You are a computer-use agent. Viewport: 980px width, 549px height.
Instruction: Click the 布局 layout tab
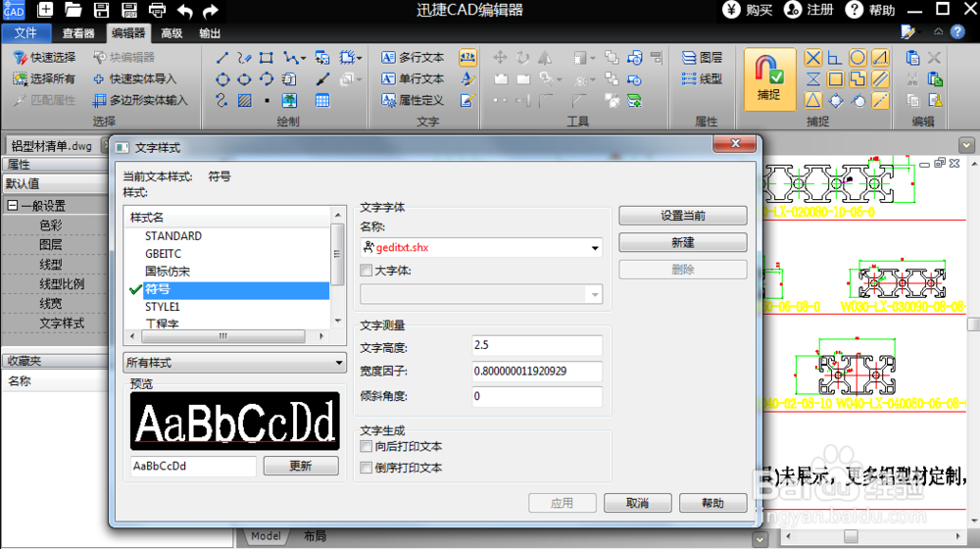pos(315,536)
